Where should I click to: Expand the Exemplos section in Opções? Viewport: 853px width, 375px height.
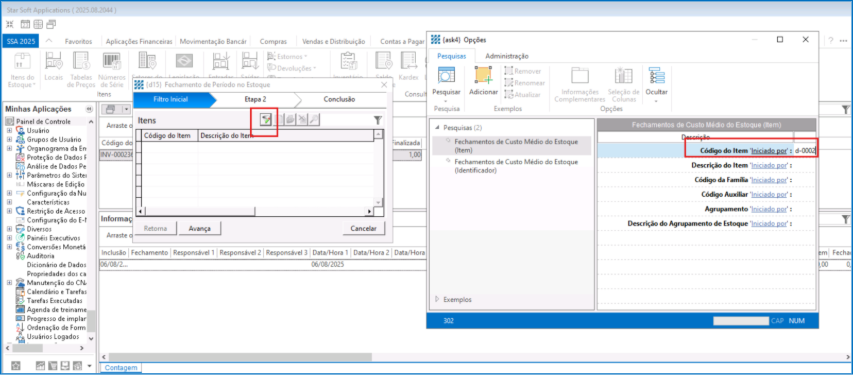[438, 299]
